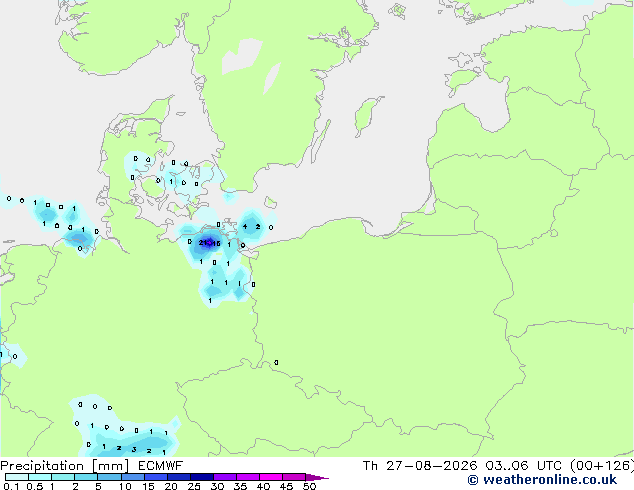Select the 30–35 mm purple legend color
The image size is (634, 490).
click(225, 477)
